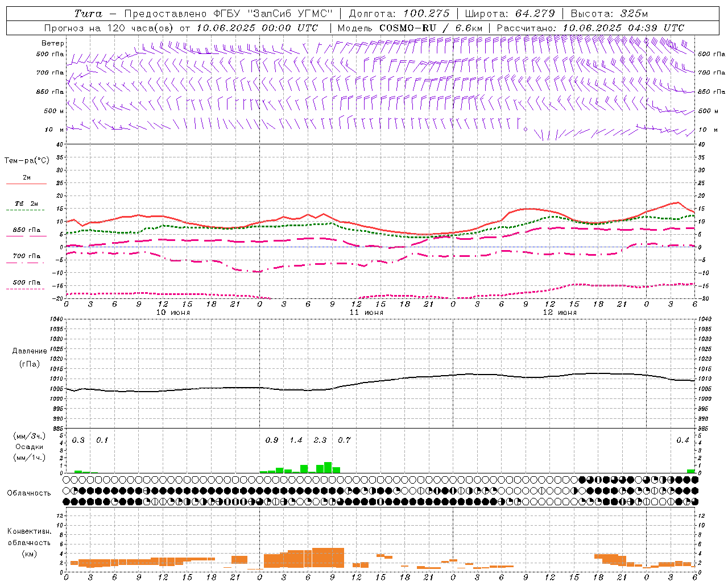Click the "12 июня" date label

click(560, 313)
